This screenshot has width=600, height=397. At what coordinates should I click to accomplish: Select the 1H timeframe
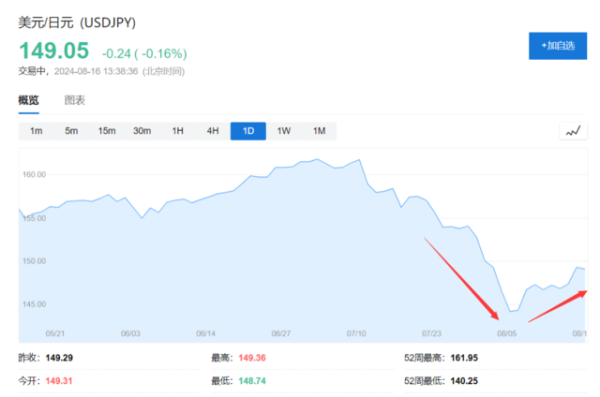pos(178,131)
